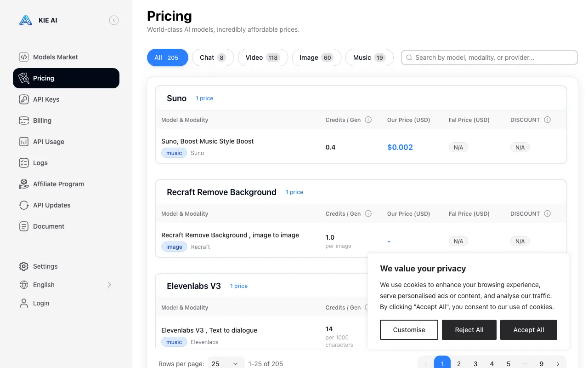Click the pagination ellipsis button
588x368 pixels.
coord(525,363)
